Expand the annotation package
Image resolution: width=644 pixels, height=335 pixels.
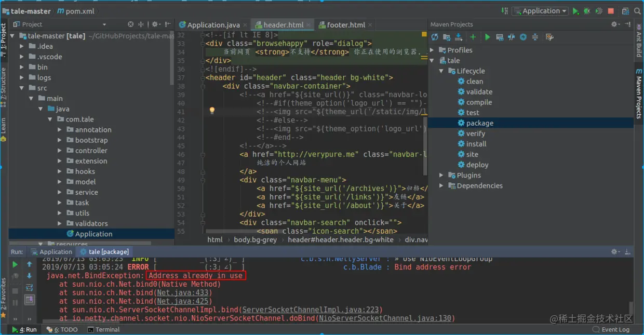coord(60,130)
